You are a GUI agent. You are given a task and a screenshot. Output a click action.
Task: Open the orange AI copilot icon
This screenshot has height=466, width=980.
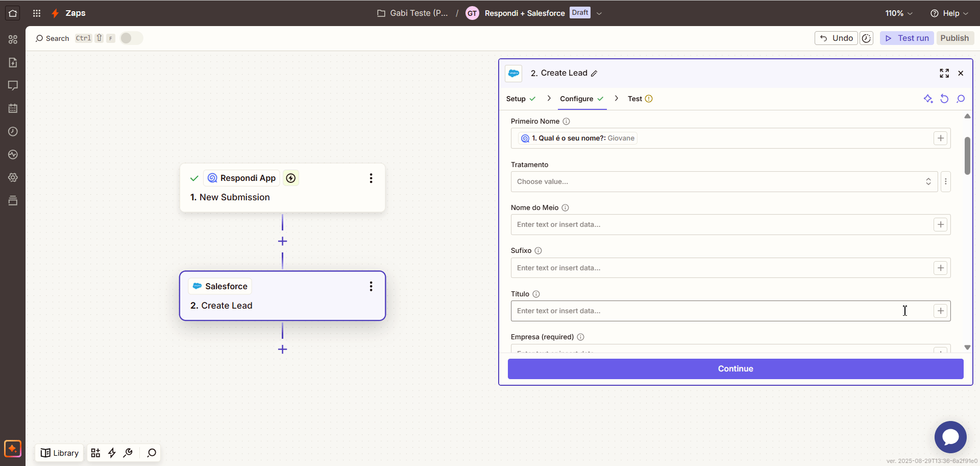(x=13, y=449)
